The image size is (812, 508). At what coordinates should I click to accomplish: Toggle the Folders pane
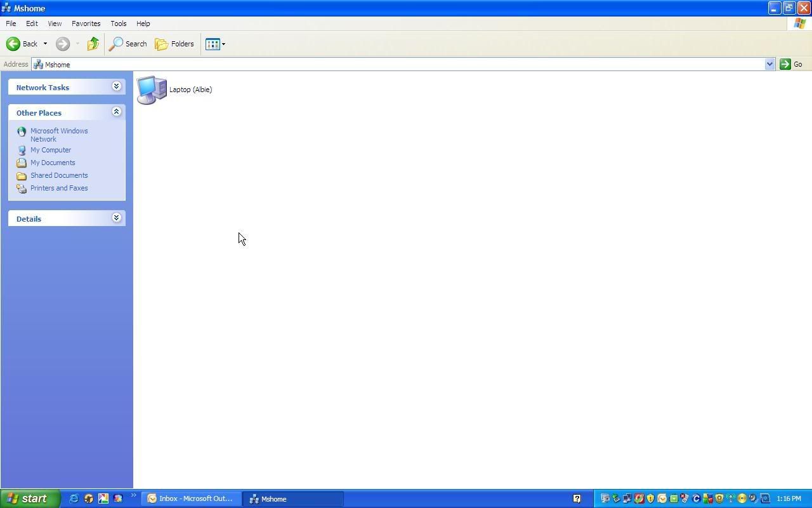[174, 44]
